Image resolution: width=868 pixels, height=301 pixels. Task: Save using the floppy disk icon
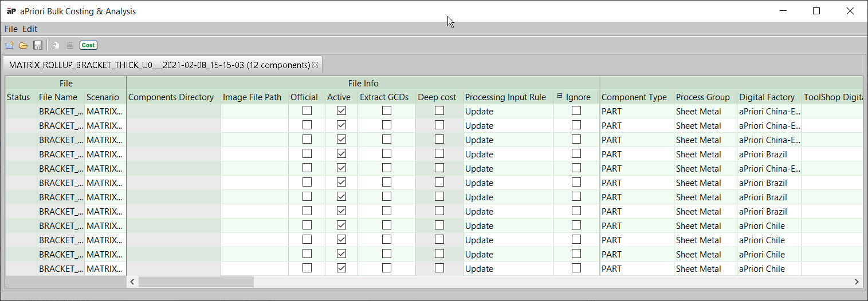tap(38, 45)
